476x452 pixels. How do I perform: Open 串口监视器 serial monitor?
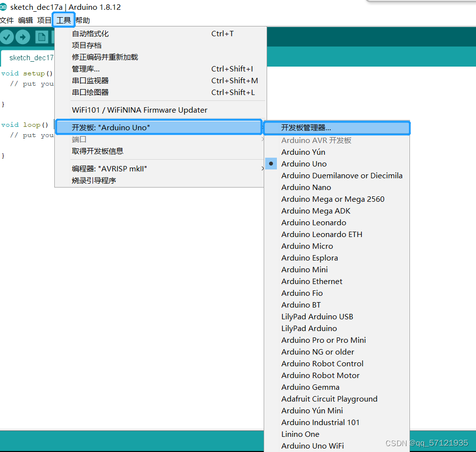tap(160, 80)
